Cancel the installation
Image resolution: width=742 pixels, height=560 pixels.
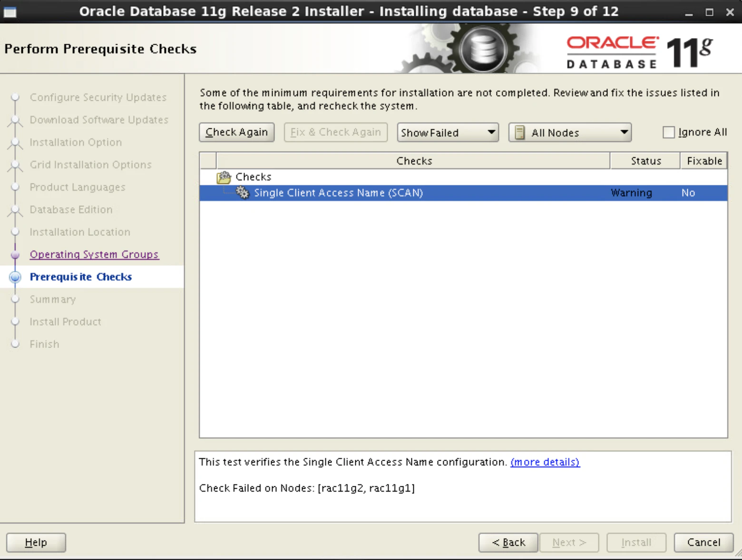tap(704, 542)
